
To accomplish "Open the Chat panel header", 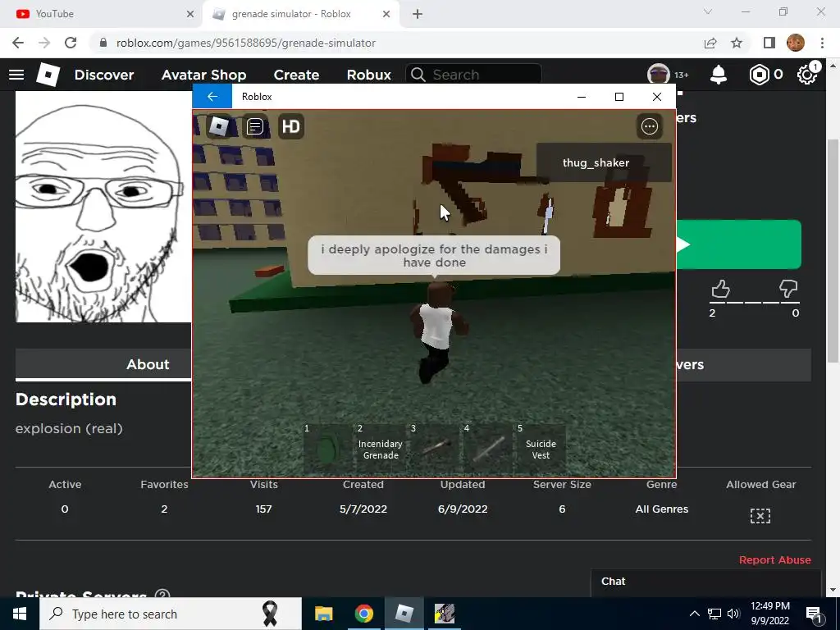I will (x=705, y=582).
